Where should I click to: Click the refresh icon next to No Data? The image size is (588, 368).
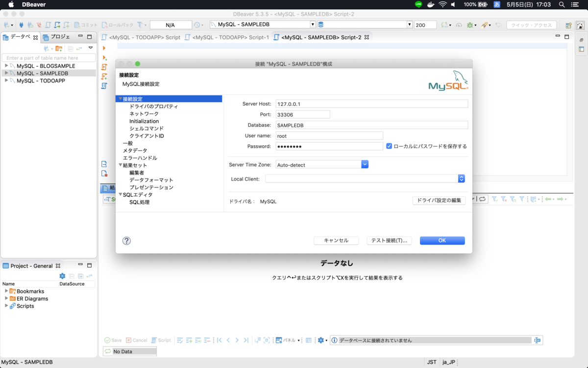[x=108, y=351]
